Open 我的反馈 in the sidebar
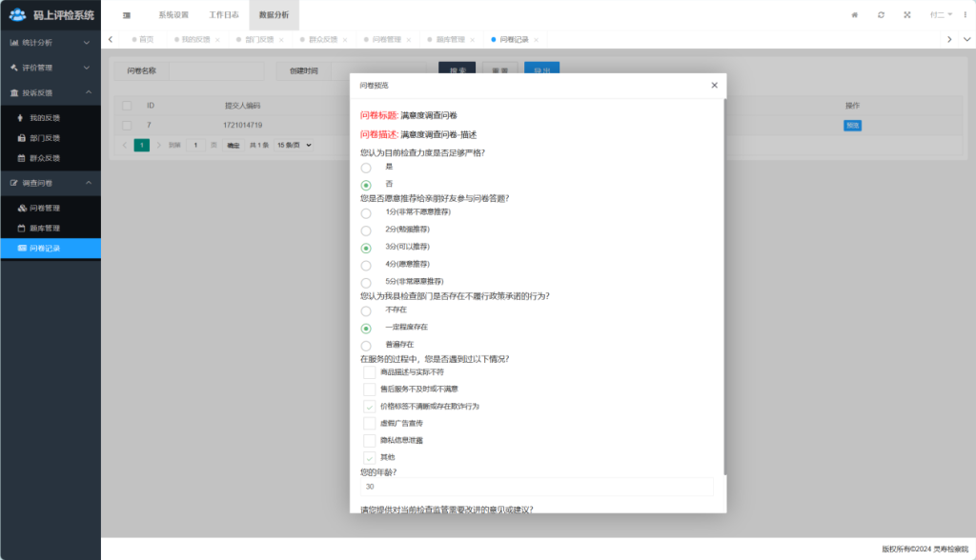 [x=44, y=118]
